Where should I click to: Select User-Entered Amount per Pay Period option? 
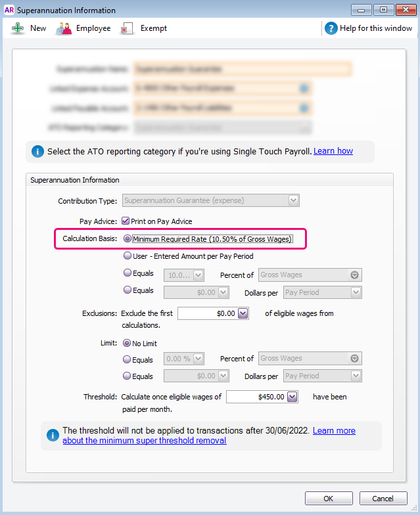pos(128,256)
